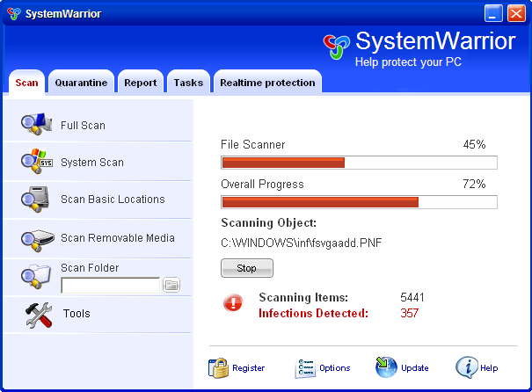Click the System Scan Windows-flag icon

[37, 161]
